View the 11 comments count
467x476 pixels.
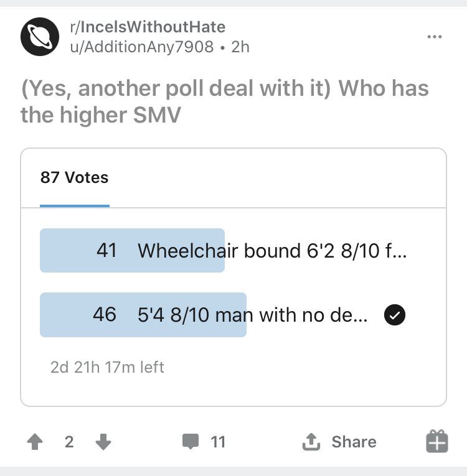coord(218,442)
